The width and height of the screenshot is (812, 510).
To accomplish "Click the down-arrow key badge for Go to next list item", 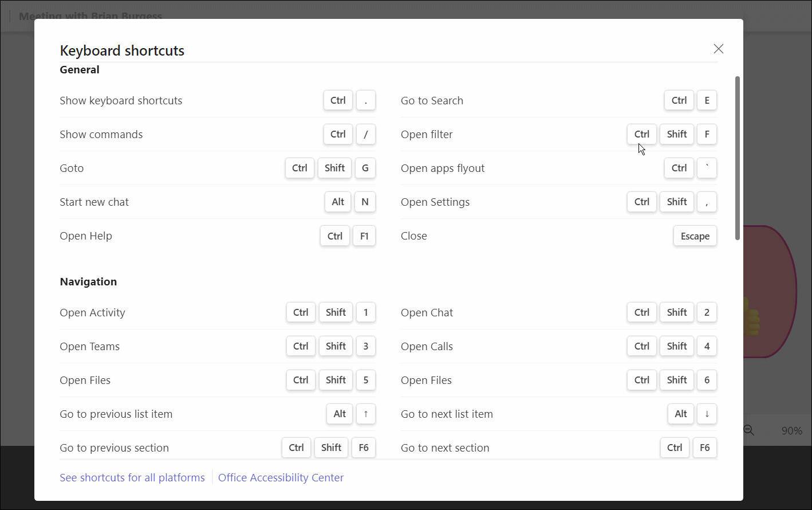I will [x=707, y=414].
